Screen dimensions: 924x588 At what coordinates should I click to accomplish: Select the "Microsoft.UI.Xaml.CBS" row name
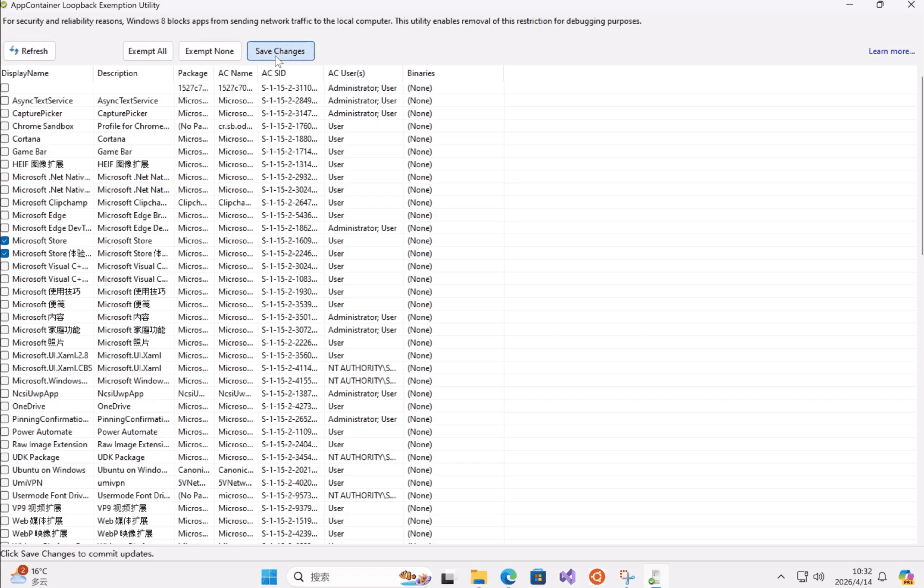pyautogui.click(x=52, y=368)
